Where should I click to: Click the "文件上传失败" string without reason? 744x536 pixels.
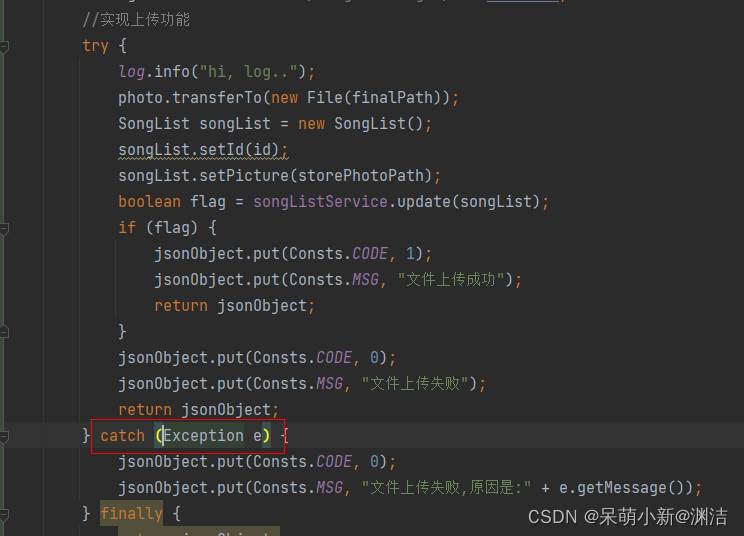[x=415, y=383]
